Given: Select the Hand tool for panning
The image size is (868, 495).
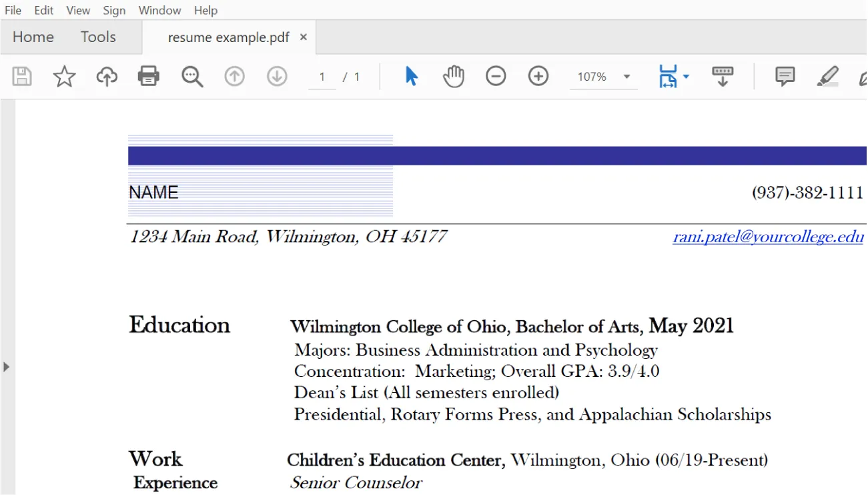Looking at the screenshot, I should (454, 76).
